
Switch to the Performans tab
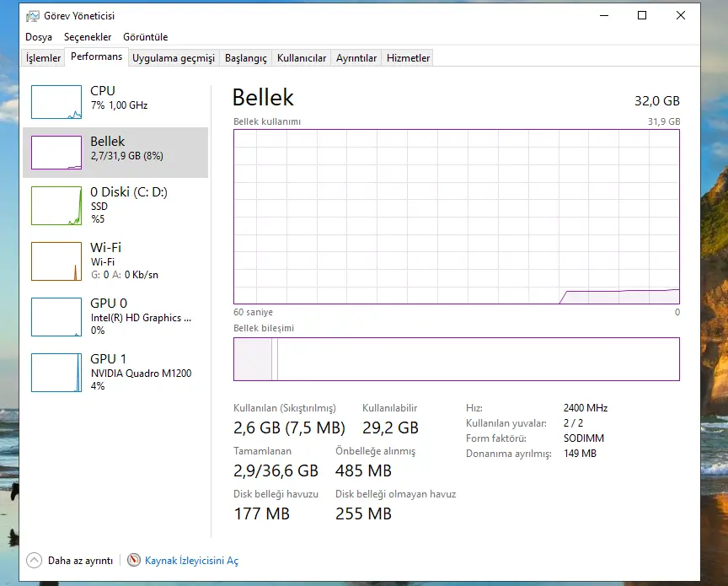click(97, 56)
